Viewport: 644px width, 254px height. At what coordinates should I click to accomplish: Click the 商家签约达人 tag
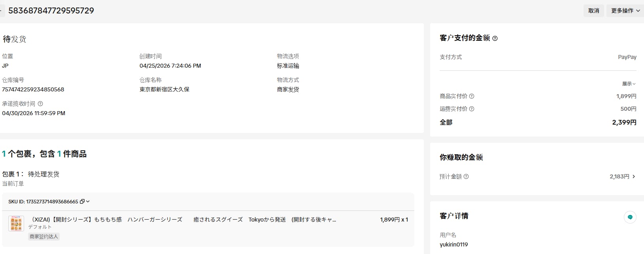[44, 237]
